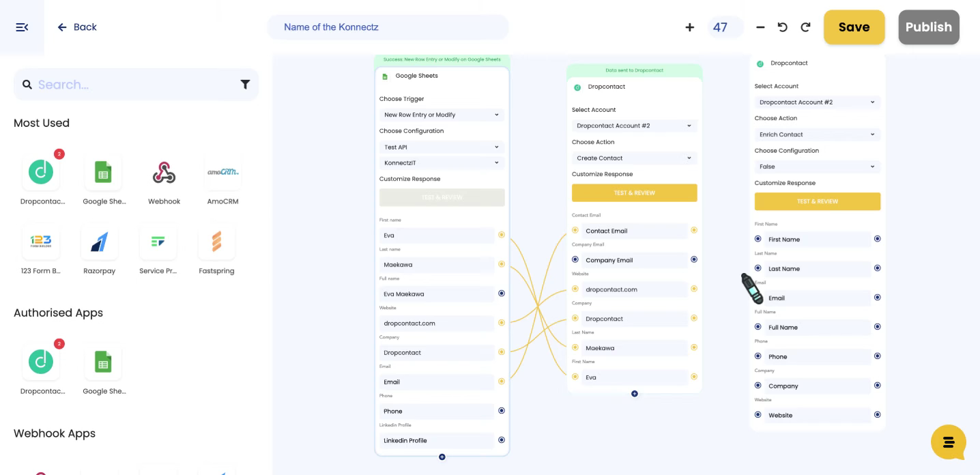This screenshot has height=475, width=980.
Task: Click TEST & REVIEW in Create Contact node
Action: point(634,192)
